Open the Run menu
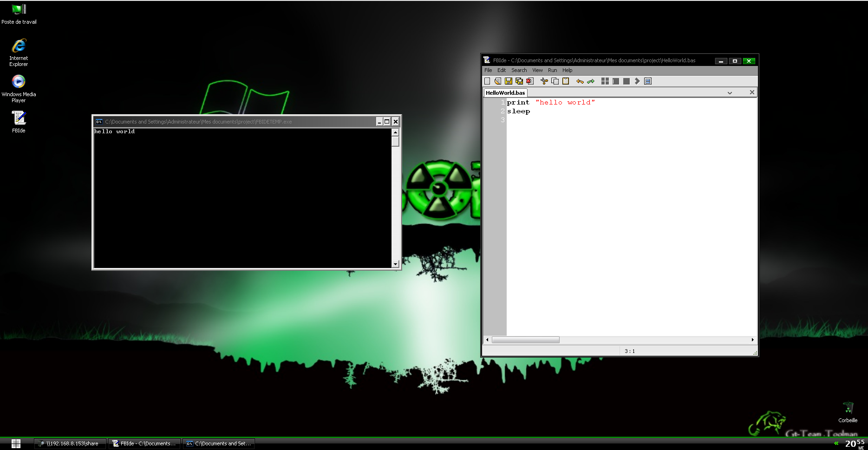Screen dimensions: 868x450 pos(552,71)
